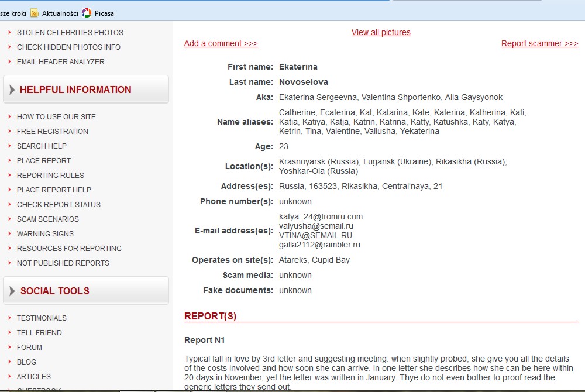The image size is (585, 392).
Task: Select Check Hidden Photos Info
Action: (68, 47)
